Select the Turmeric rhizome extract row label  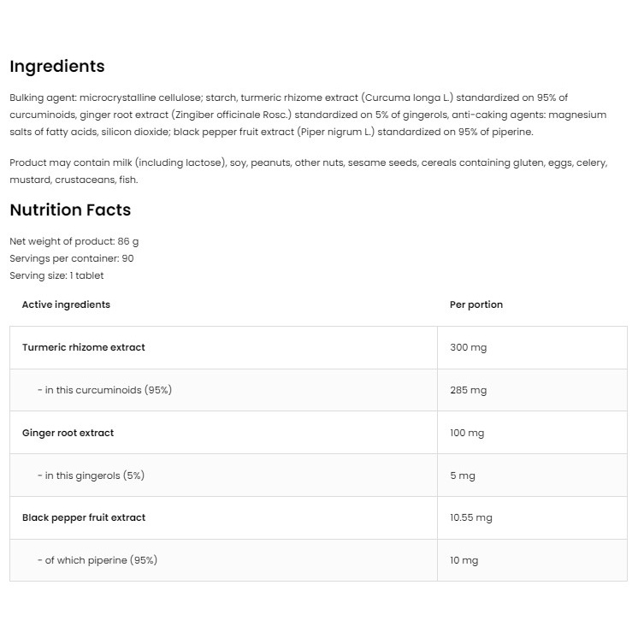click(x=83, y=347)
